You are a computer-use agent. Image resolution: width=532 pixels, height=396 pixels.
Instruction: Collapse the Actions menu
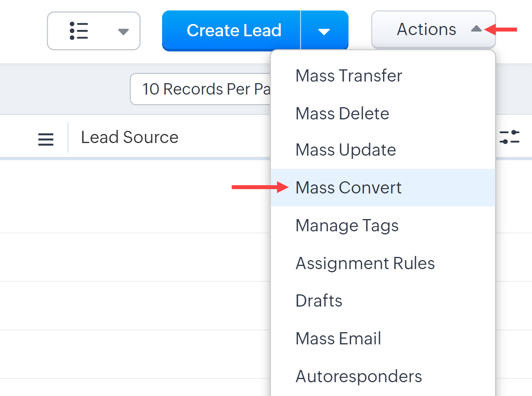[x=426, y=30]
